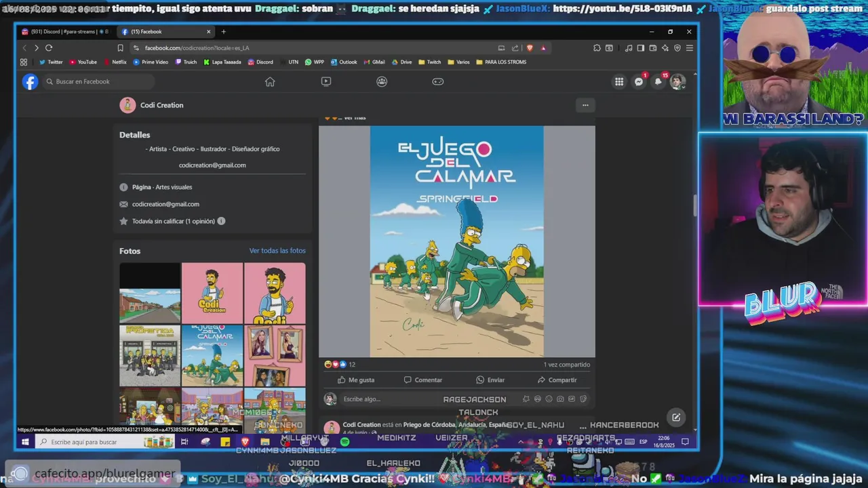
Task: Open the pink Codi Creation mug photo thumbnail
Action: [x=212, y=293]
